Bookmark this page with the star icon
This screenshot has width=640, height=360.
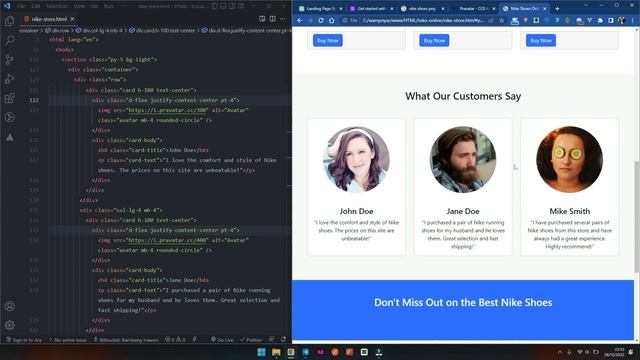[x=501, y=20]
